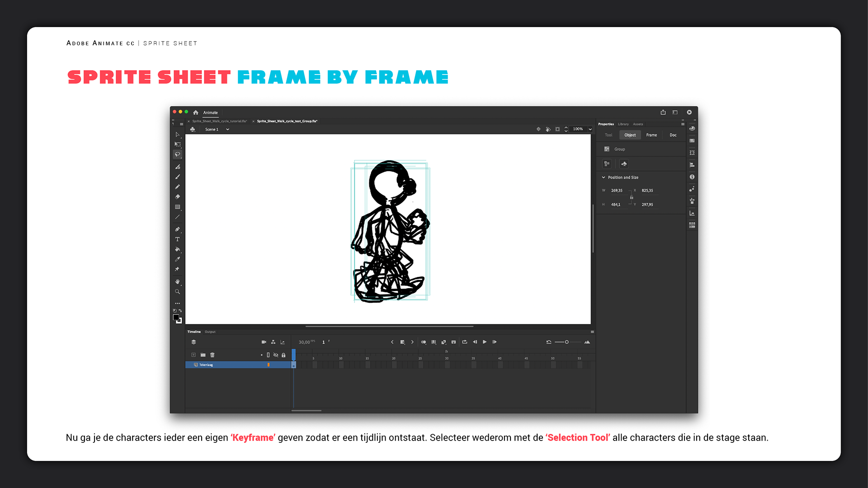Open the Scene 1 dropdown
This screenshot has width=868, height=488.
click(227, 130)
